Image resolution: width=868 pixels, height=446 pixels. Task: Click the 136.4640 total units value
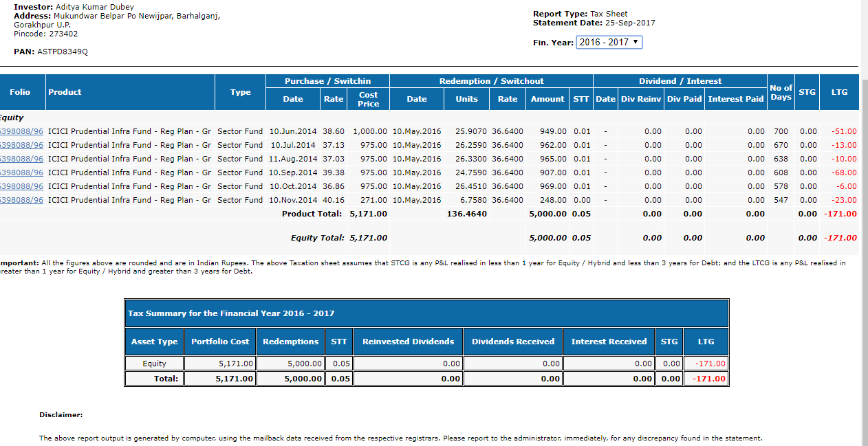tap(467, 214)
